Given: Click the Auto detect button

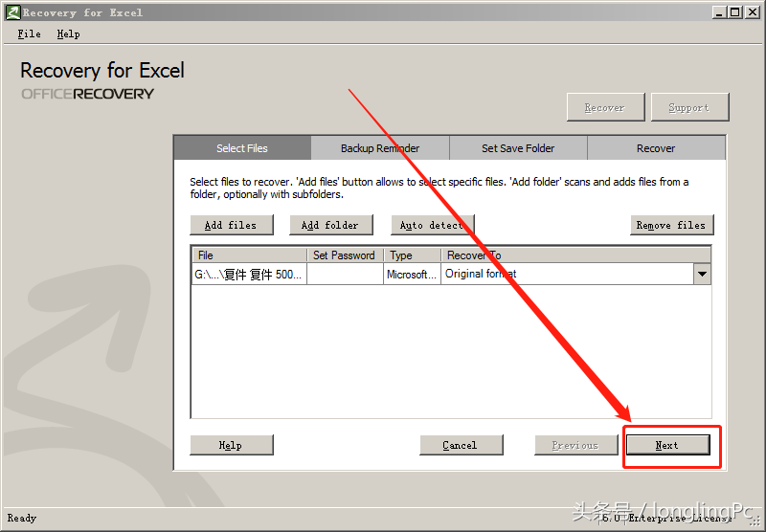Looking at the screenshot, I should point(432,225).
